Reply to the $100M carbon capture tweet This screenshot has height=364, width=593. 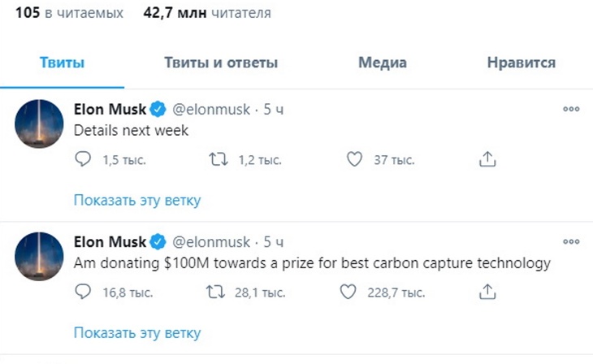point(83,292)
